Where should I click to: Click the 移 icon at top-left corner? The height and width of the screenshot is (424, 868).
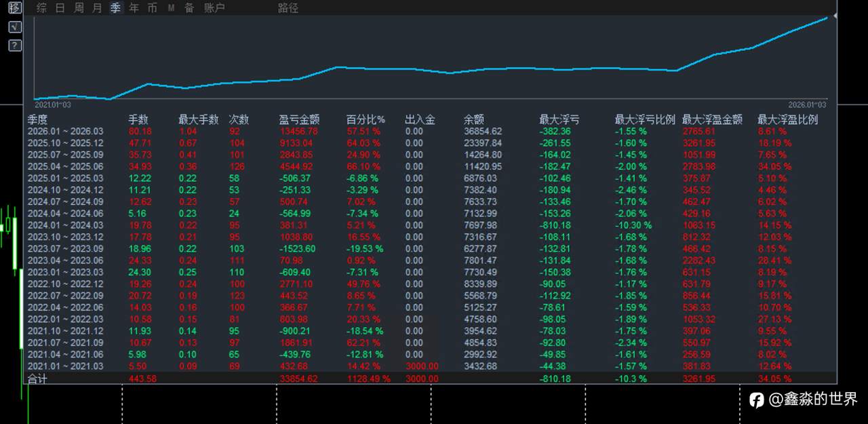pyautogui.click(x=14, y=8)
